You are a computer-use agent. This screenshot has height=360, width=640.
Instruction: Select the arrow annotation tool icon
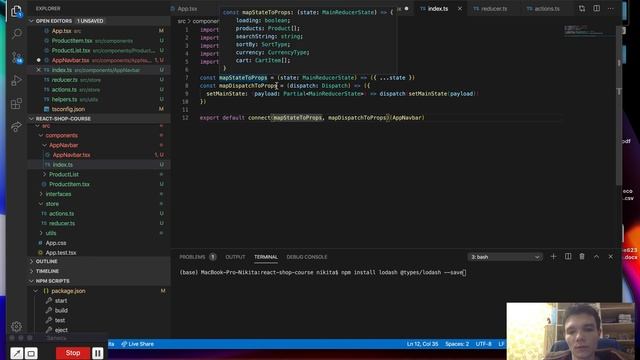click(17, 353)
